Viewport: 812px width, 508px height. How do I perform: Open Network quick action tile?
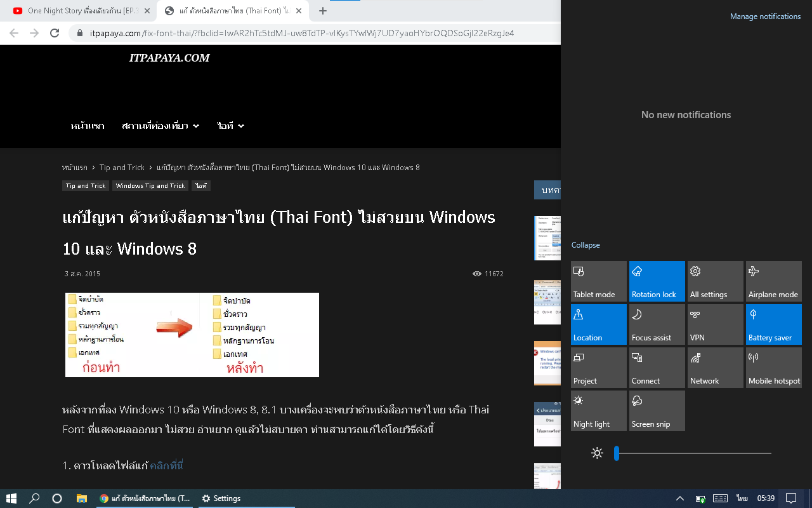pyautogui.click(x=716, y=368)
